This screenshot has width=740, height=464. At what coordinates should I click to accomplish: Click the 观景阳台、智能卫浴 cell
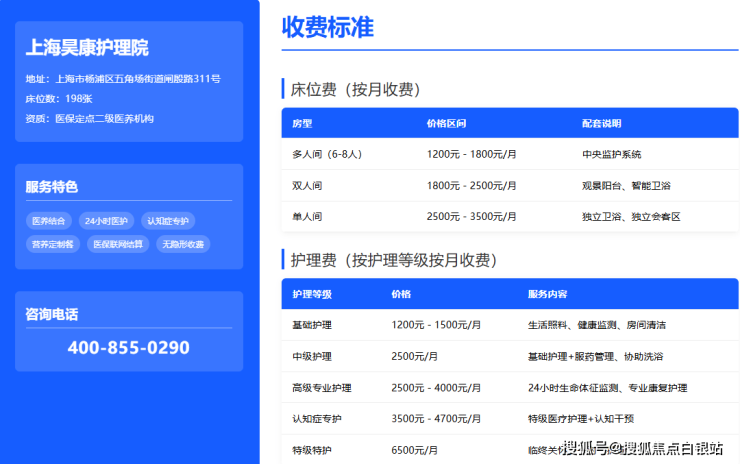[x=626, y=186]
